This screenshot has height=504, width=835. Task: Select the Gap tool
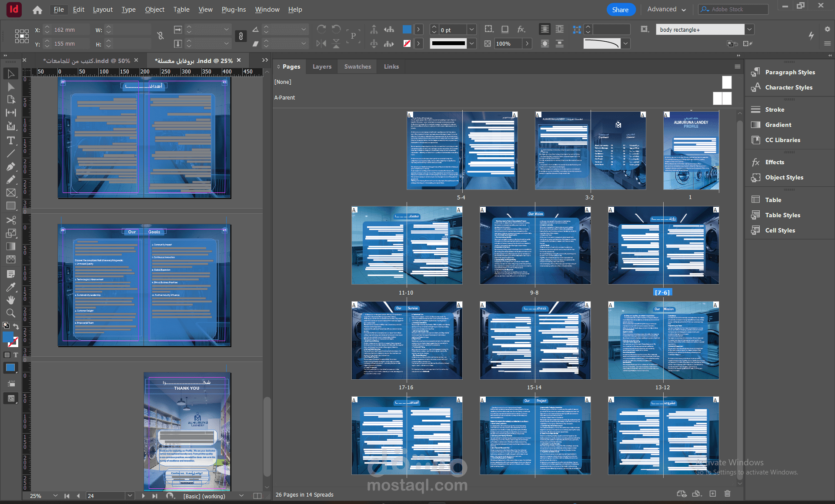point(11,113)
